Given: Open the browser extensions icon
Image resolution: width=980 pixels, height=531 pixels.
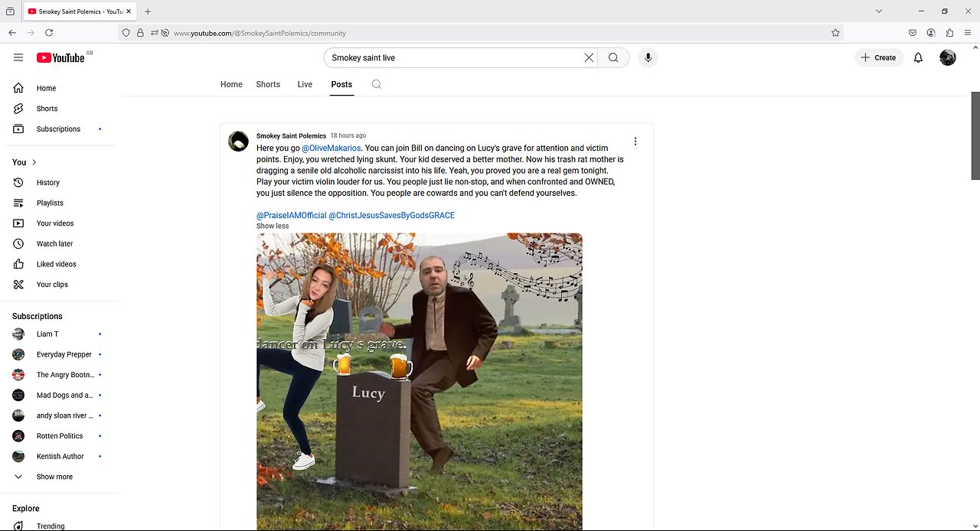Looking at the screenshot, I should (949, 33).
